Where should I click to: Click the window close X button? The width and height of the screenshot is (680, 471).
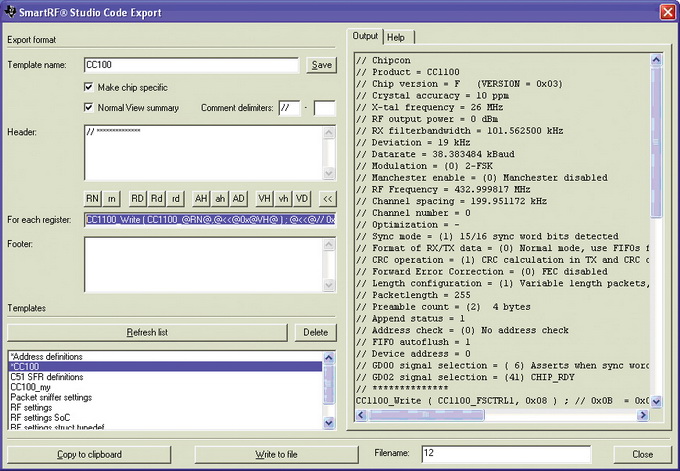[x=668, y=12]
